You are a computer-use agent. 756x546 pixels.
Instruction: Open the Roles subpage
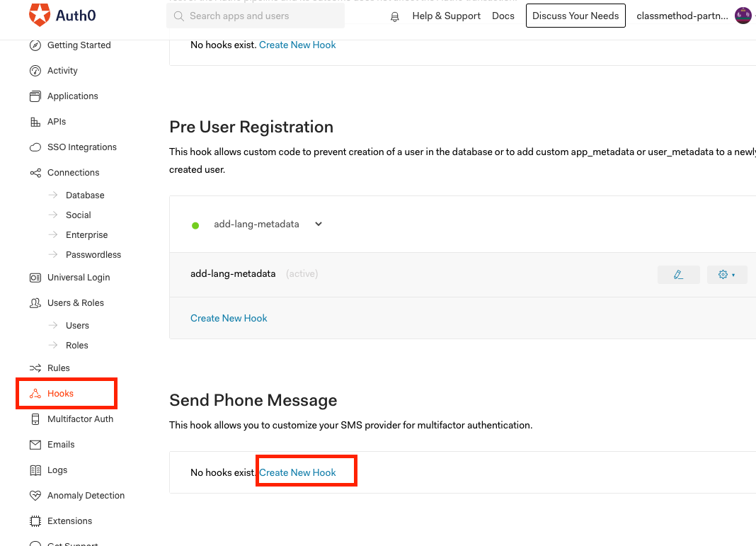tap(76, 346)
